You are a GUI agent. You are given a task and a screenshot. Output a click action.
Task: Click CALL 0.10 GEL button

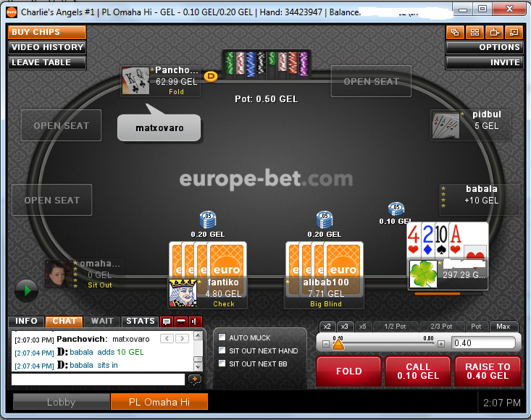pyautogui.click(x=418, y=371)
